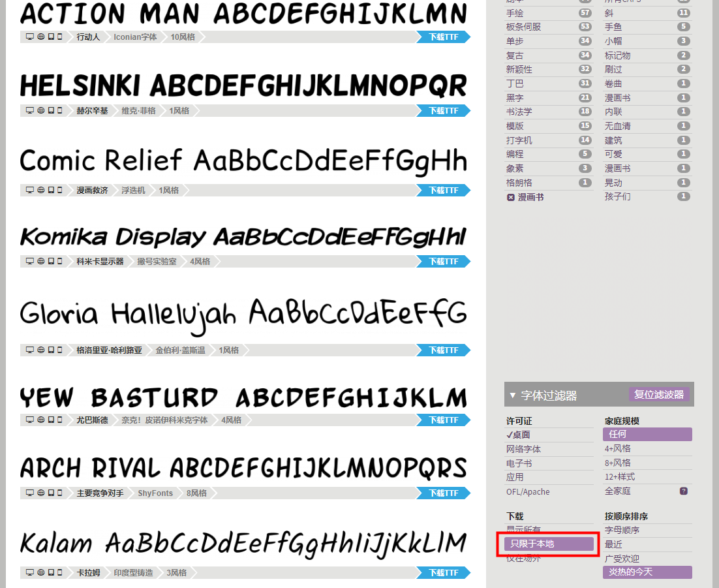Image resolution: width=719 pixels, height=588 pixels.
Task: Click the ebook icon in the 格洛里亚·哈利路亚 row
Action: tap(52, 350)
